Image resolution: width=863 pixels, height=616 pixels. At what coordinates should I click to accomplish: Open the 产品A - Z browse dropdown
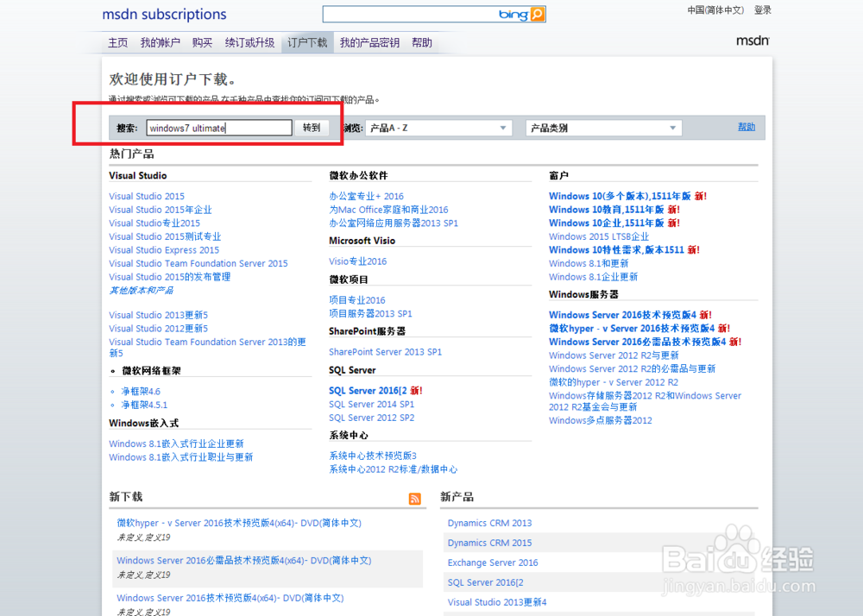(x=439, y=129)
